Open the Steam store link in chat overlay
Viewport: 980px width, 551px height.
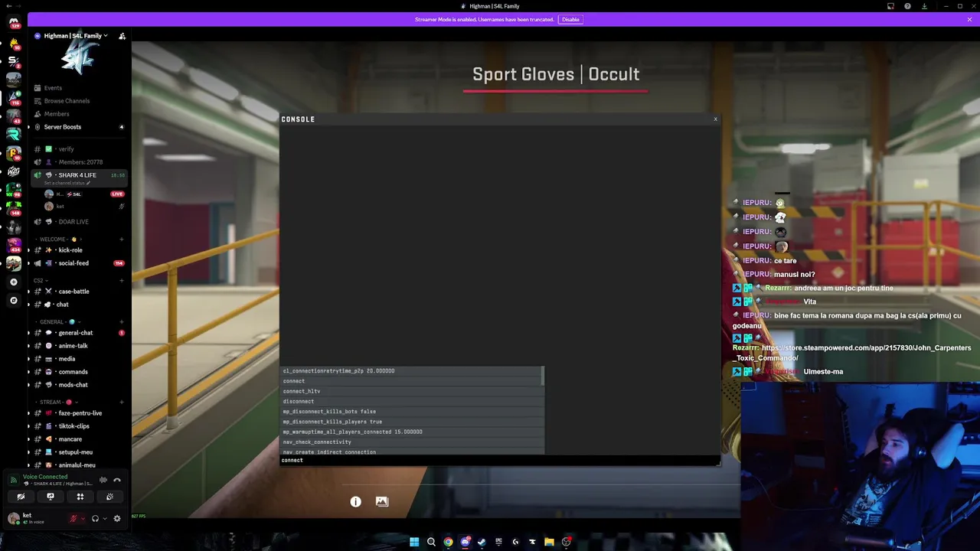(851, 353)
